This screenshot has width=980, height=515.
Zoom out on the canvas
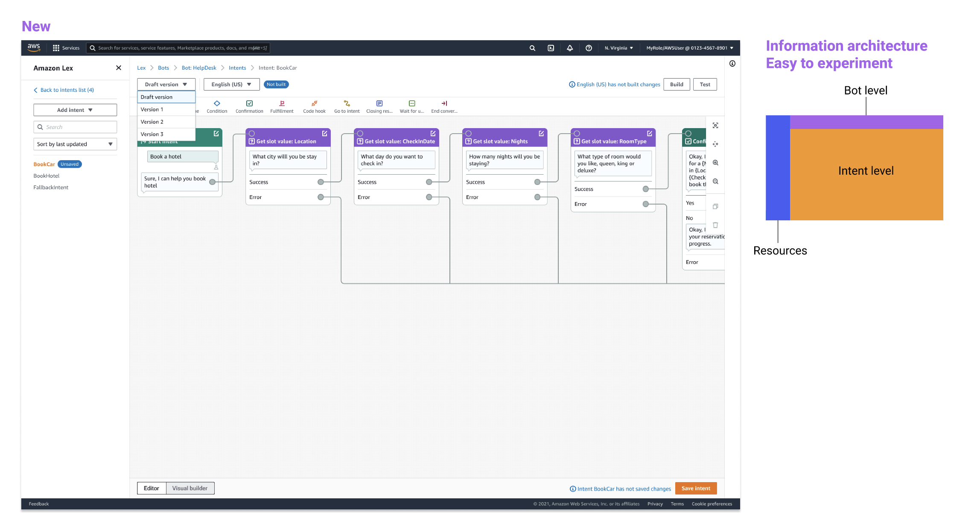[x=715, y=181]
